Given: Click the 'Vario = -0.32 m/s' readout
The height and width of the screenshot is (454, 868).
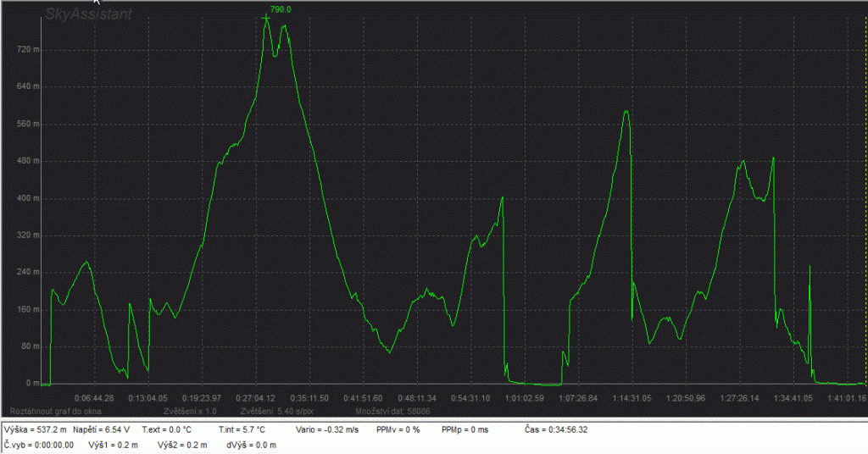Looking at the screenshot, I should [x=326, y=429].
